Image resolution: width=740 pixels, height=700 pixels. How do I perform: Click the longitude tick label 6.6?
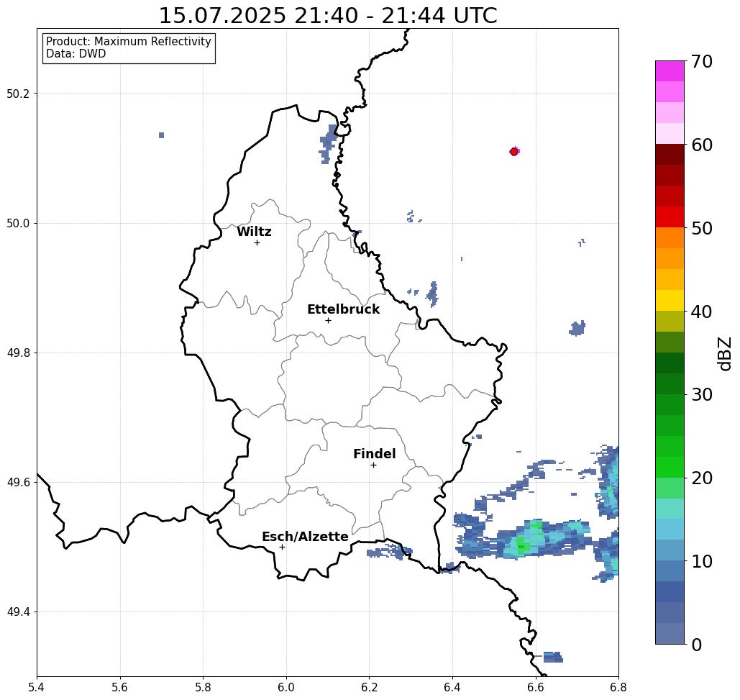coord(536,687)
